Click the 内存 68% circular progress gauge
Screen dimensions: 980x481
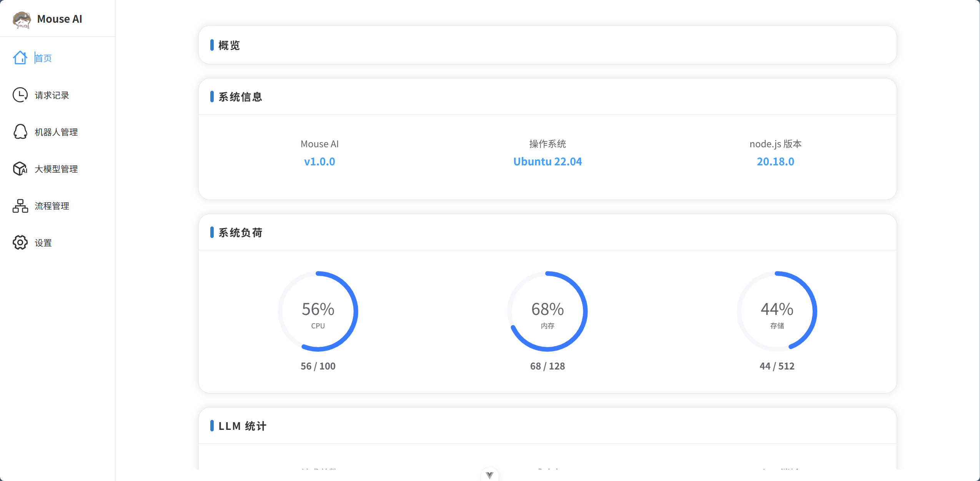[x=547, y=311]
